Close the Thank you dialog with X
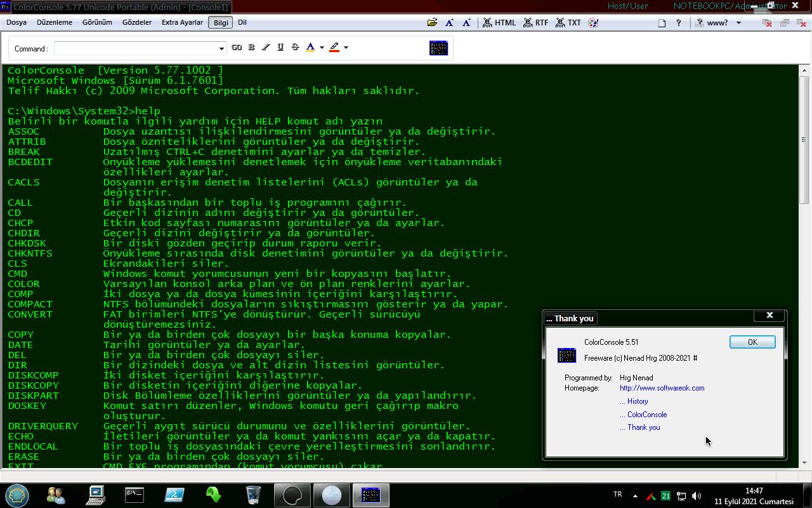 coord(769,315)
